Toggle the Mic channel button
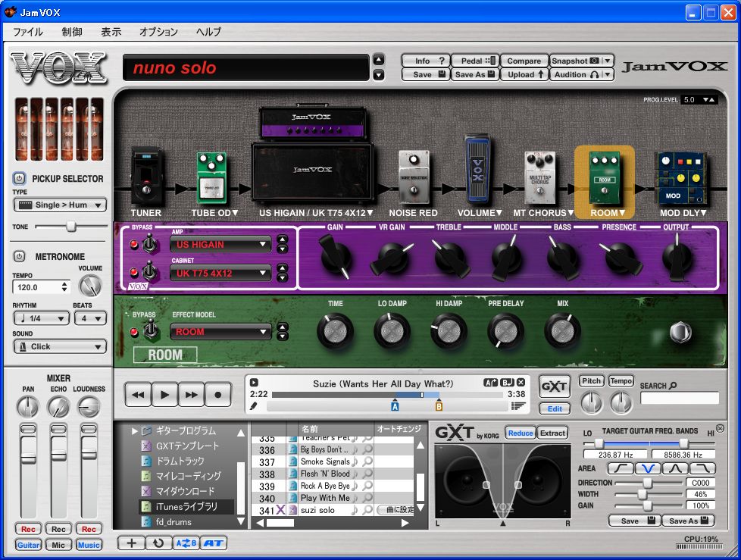741x560 pixels. [x=58, y=545]
